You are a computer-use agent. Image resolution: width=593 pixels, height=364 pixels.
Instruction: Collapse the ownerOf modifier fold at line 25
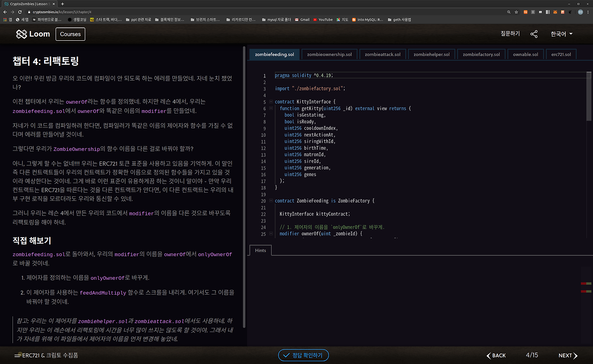click(x=271, y=234)
